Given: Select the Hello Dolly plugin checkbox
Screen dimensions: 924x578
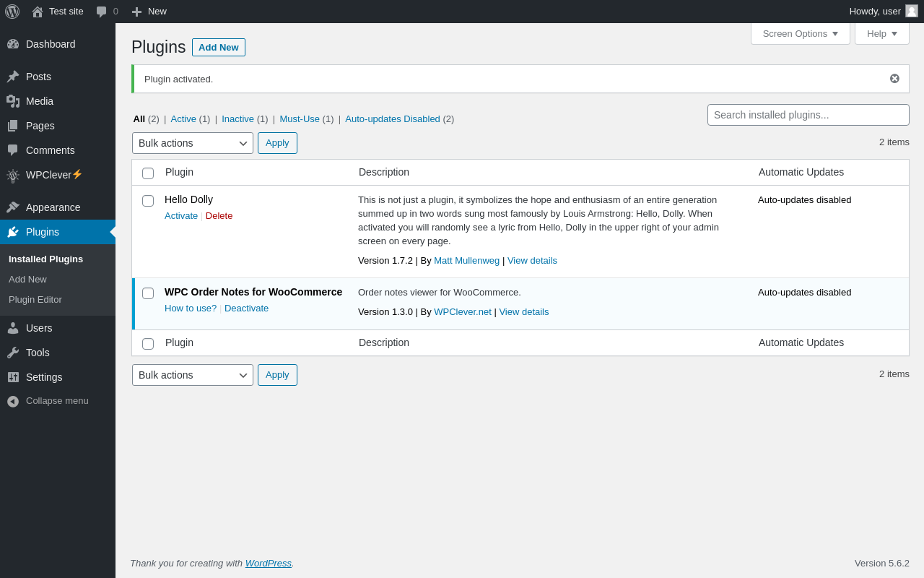Looking at the screenshot, I should pos(148,201).
